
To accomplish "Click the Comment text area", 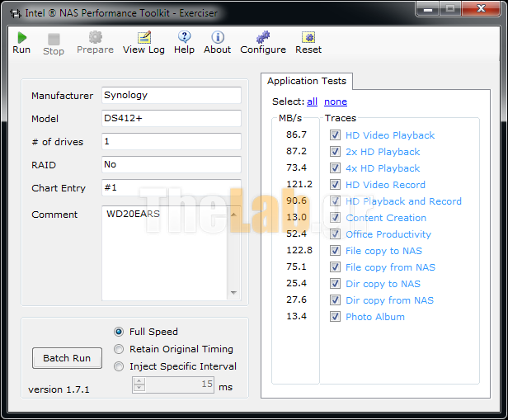I will coord(165,253).
